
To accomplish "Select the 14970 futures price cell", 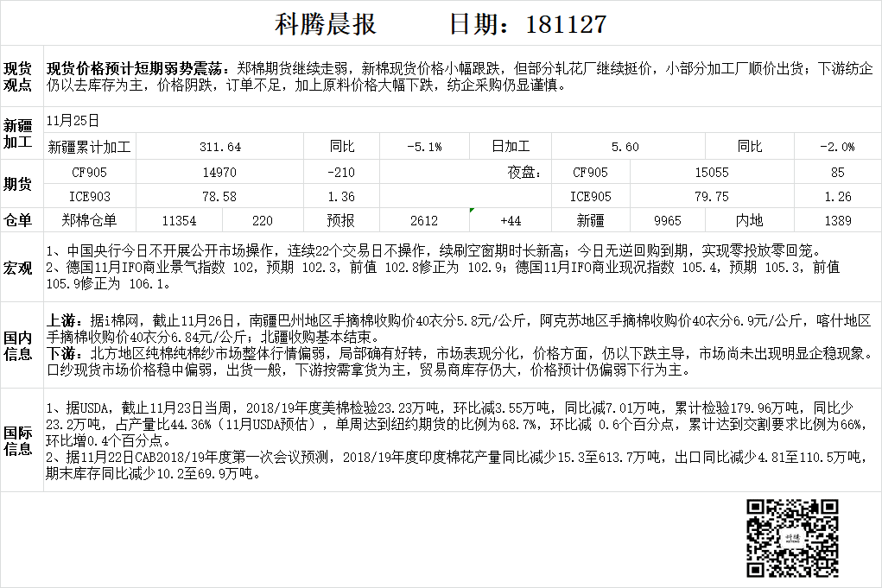I will click(x=219, y=173).
